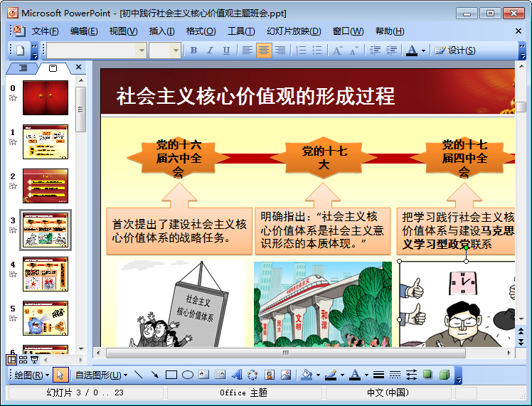532x406 pixels.
Task: Apply fill color bucket
Action: [307, 375]
